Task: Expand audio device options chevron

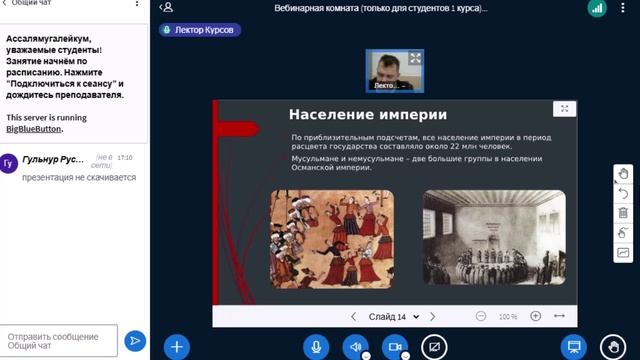Action: (366, 356)
